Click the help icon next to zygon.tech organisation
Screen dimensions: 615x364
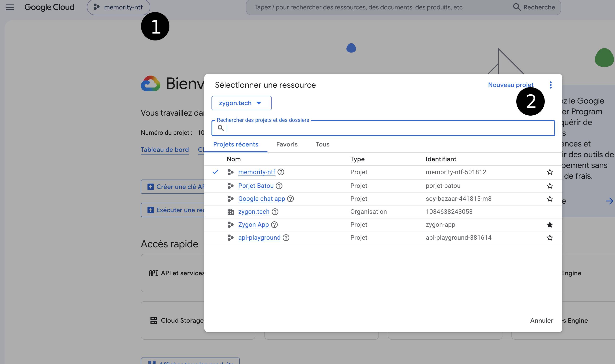[275, 212]
